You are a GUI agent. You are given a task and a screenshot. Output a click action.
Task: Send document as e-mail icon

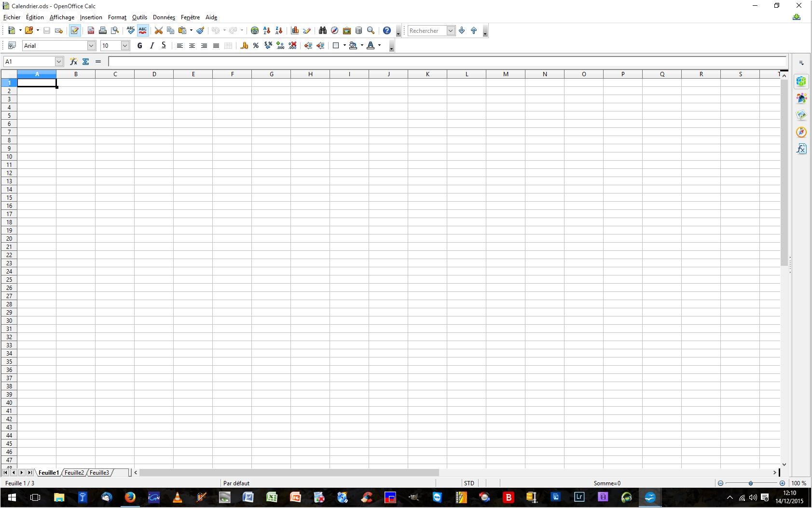pos(59,30)
